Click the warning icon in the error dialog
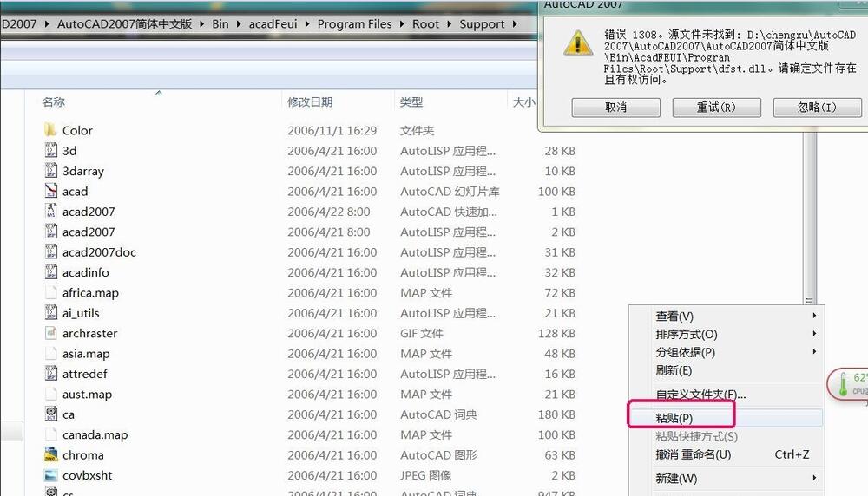 (x=578, y=43)
